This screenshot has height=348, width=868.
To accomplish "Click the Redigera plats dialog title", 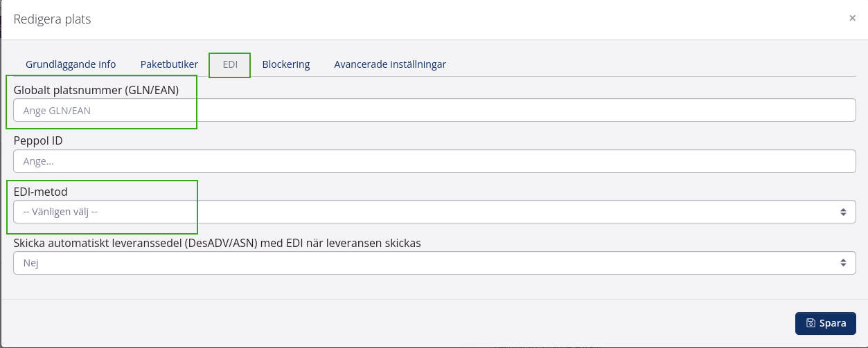I will tap(53, 19).
